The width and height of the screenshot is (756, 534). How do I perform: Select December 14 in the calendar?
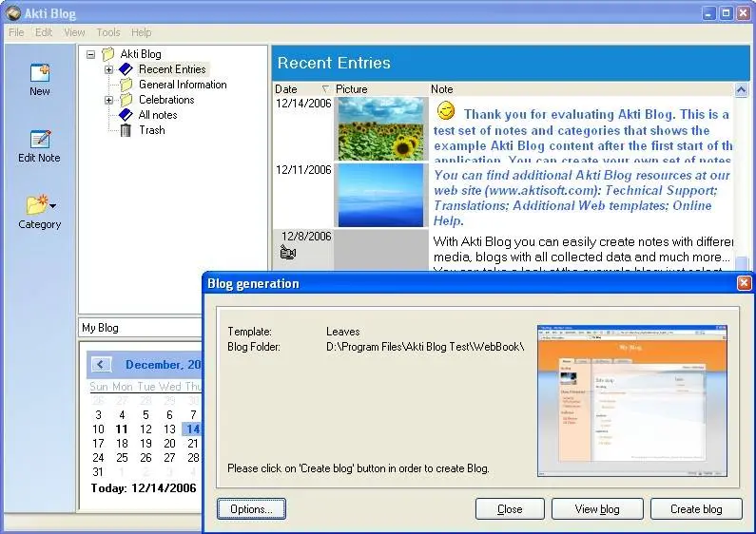(192, 429)
